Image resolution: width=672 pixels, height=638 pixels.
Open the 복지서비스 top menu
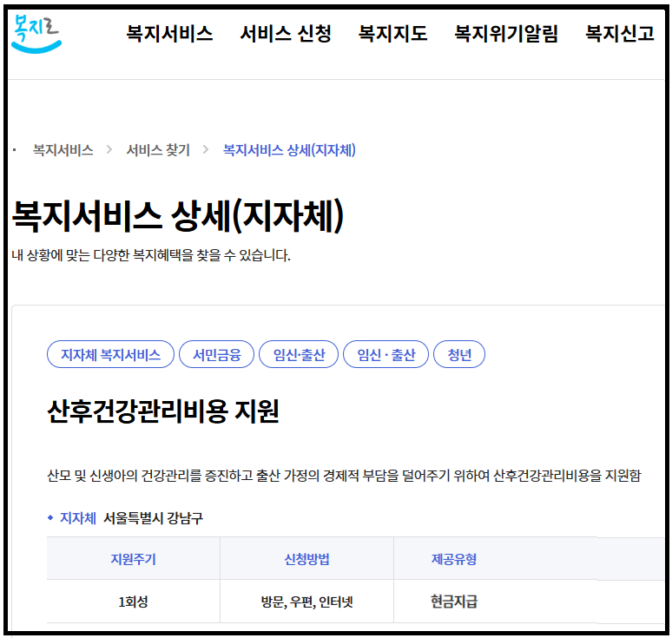tap(169, 34)
